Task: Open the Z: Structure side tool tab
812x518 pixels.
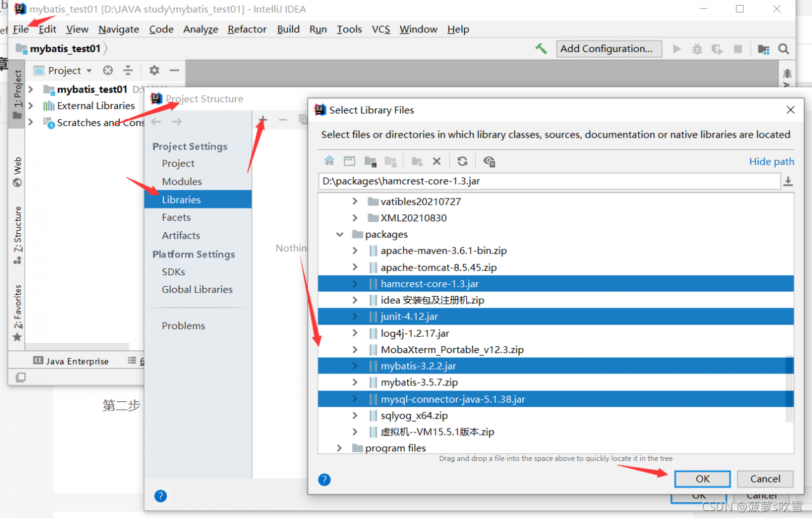Action: pyautogui.click(x=17, y=235)
